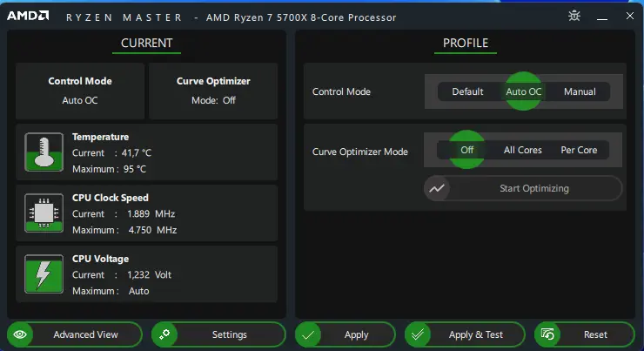Click the processor name in title bar
This screenshot has height=351, width=644.
301,17
